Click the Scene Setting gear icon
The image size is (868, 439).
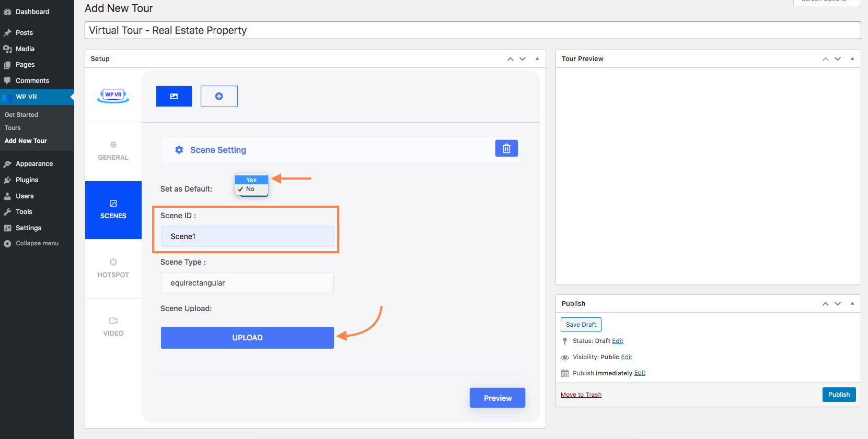point(179,150)
